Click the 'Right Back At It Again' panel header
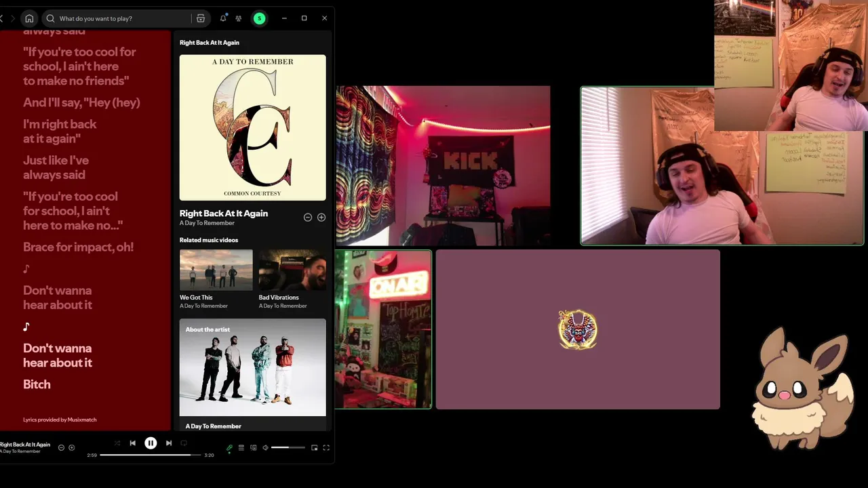868x488 pixels. pos(210,42)
